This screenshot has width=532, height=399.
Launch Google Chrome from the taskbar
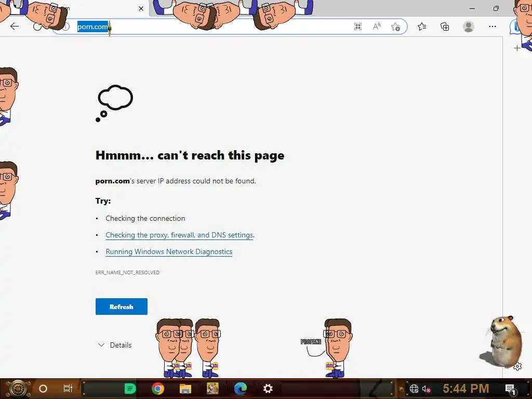pos(158,389)
